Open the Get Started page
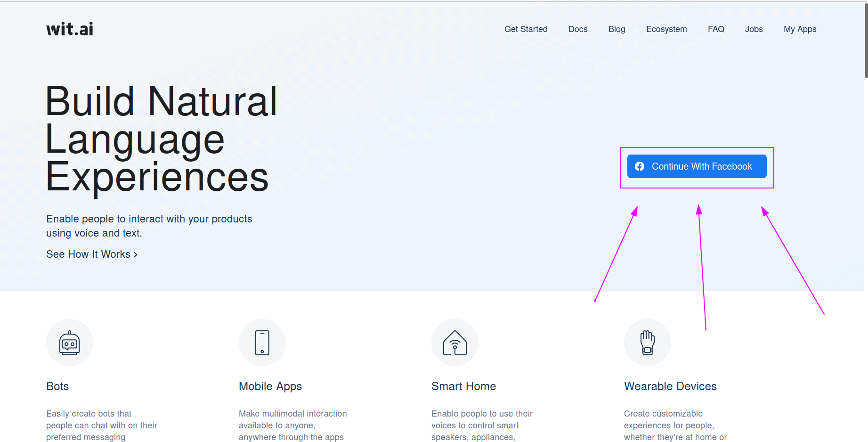Screen dimensions: 868x442 (x=526, y=29)
